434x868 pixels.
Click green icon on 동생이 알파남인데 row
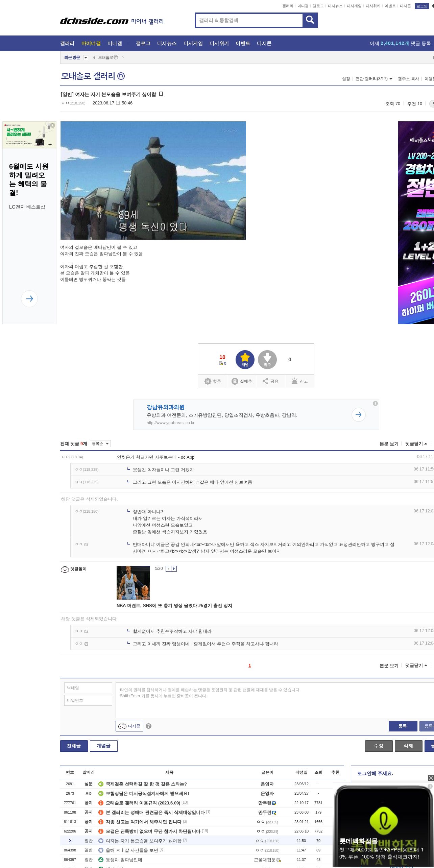101,860
